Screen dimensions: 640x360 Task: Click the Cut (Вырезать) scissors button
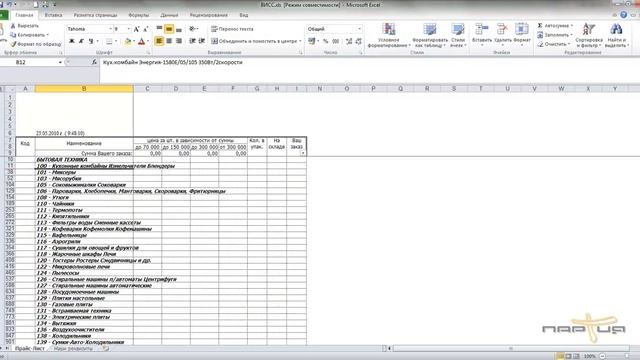click(24, 26)
